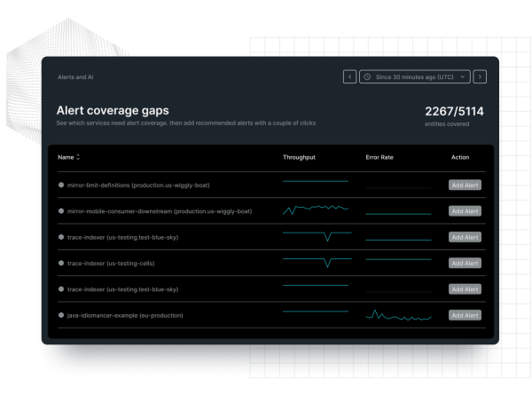Add alert for mirror-mobile-consumer-downstream
This screenshot has width=532, height=403.
[465, 211]
